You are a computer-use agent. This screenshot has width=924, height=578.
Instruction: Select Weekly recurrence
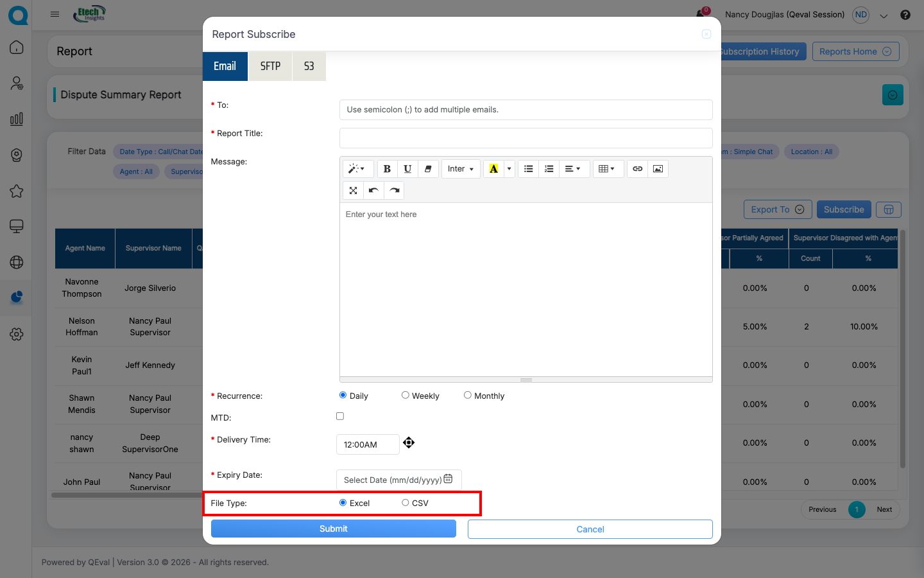click(405, 394)
